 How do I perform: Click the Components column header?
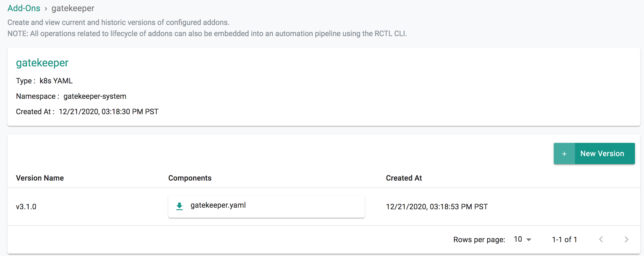tap(190, 178)
